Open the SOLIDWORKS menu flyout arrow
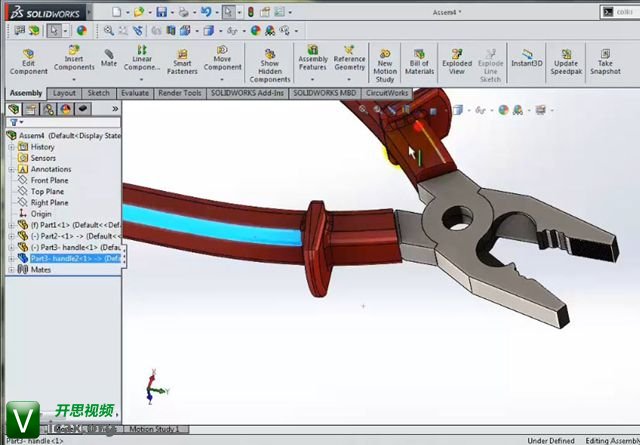Screen dimensions: 640x445 pyautogui.click(x=89, y=12)
